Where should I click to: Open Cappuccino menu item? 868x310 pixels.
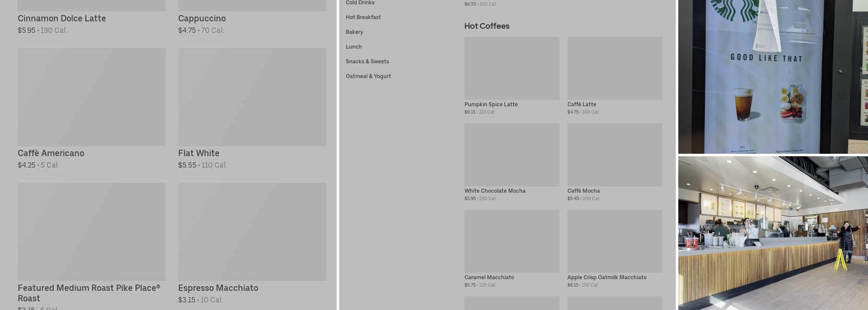pyautogui.click(x=201, y=19)
